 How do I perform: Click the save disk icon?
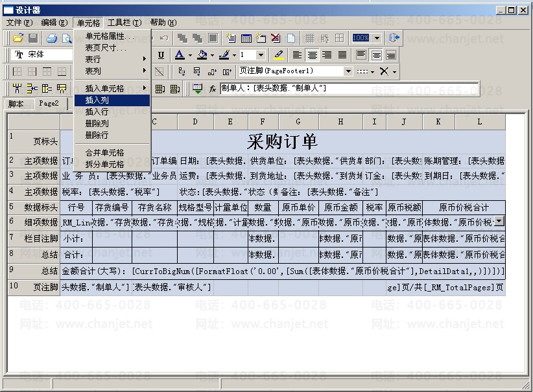pos(32,38)
